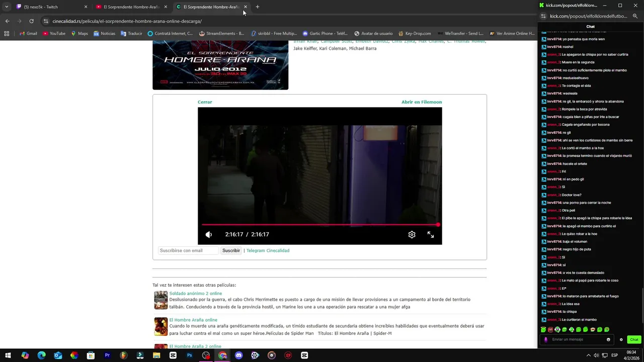
Task: Click the purple microphone icon in chat
Action: coord(546,339)
